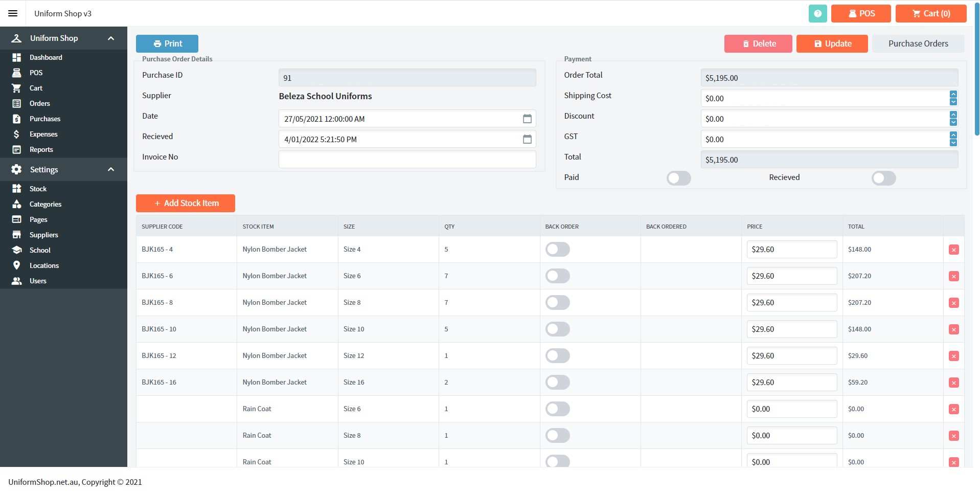Open the Recieved date calendar icon
Screen dimensions: 980x493
click(527, 139)
